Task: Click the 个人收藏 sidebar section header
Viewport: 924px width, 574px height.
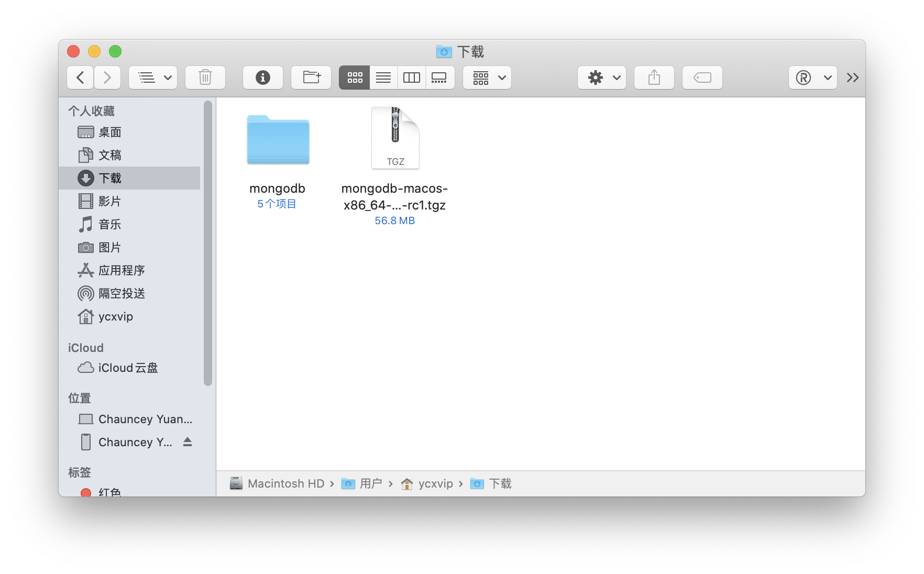Action: tap(91, 111)
